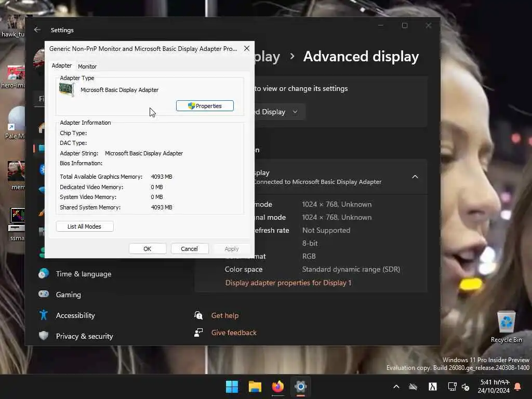This screenshot has width=532, height=399.
Task: Open the taskbar clock and date
Action: 494,387
